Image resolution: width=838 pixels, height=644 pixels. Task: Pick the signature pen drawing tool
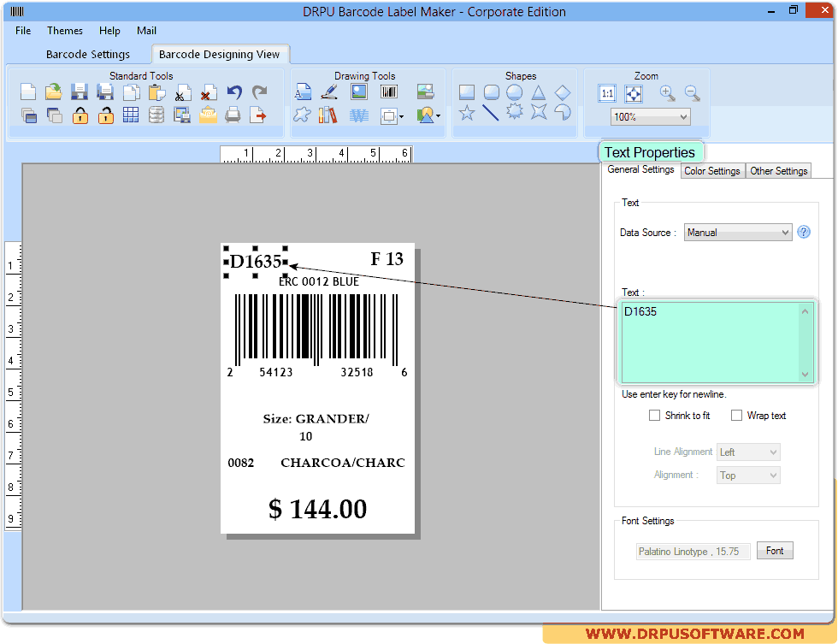[x=329, y=92]
